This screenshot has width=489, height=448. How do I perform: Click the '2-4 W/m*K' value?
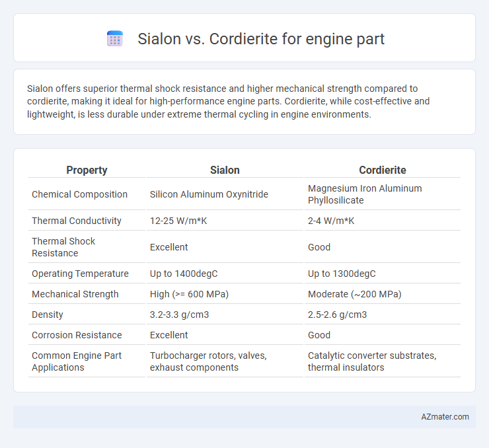331,221
